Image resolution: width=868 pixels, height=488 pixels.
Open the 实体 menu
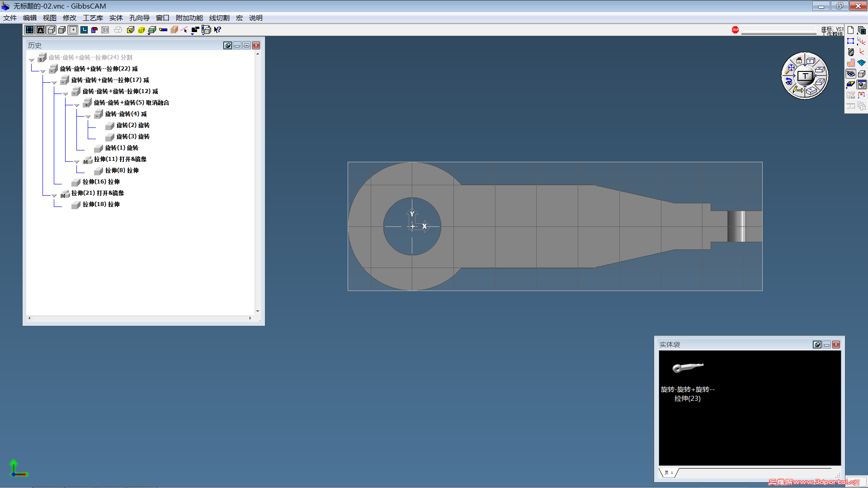(116, 18)
